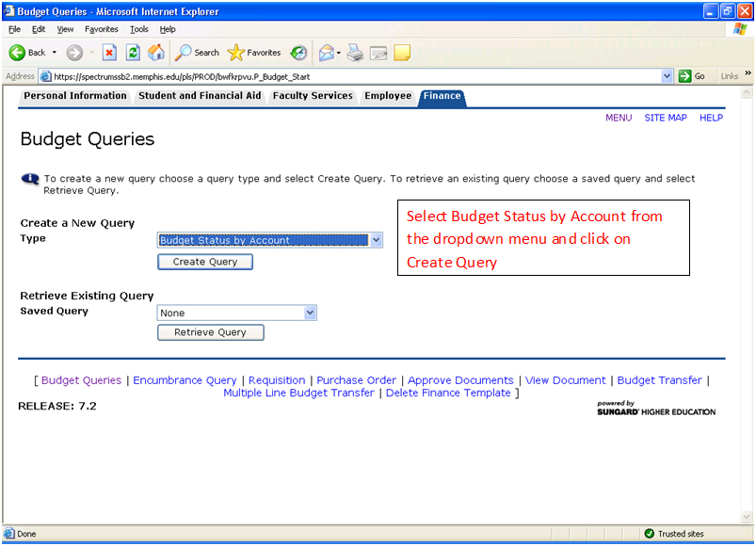The height and width of the screenshot is (546, 756).
Task: Expand the Saved Query dropdown
Action: 310,313
